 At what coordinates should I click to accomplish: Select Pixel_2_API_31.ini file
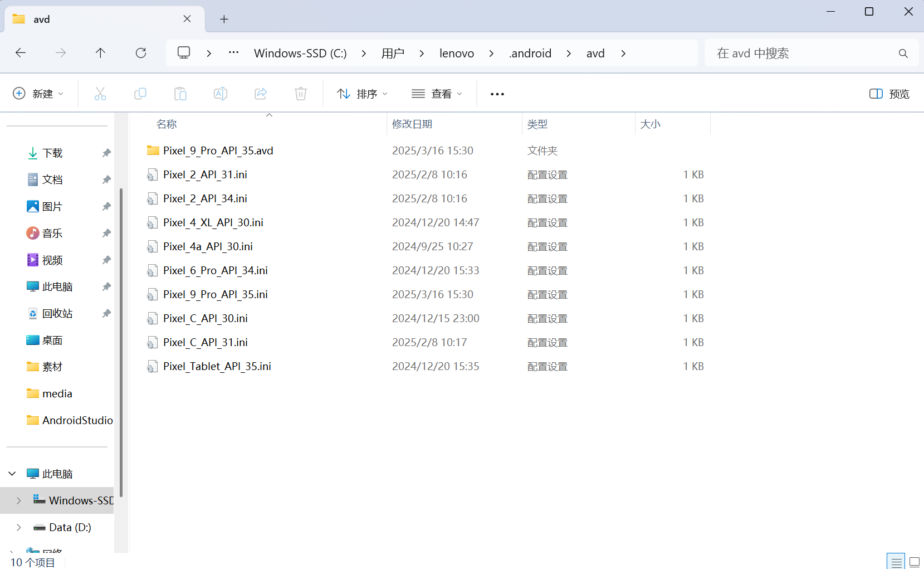click(205, 174)
